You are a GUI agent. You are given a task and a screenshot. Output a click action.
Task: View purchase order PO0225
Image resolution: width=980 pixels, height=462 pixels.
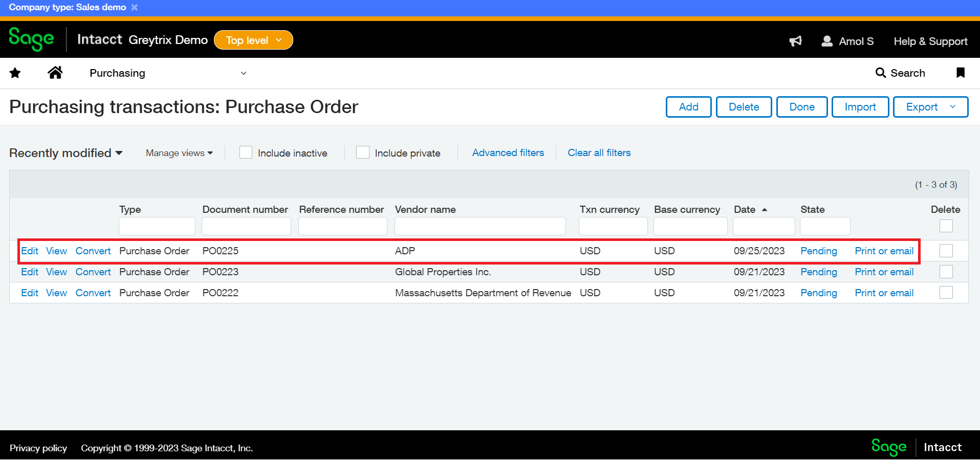pyautogui.click(x=56, y=251)
